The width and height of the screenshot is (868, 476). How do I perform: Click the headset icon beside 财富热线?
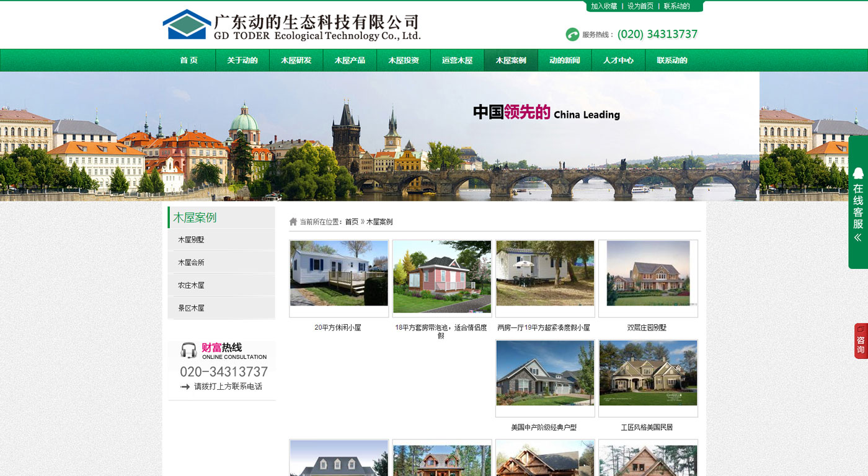point(188,351)
